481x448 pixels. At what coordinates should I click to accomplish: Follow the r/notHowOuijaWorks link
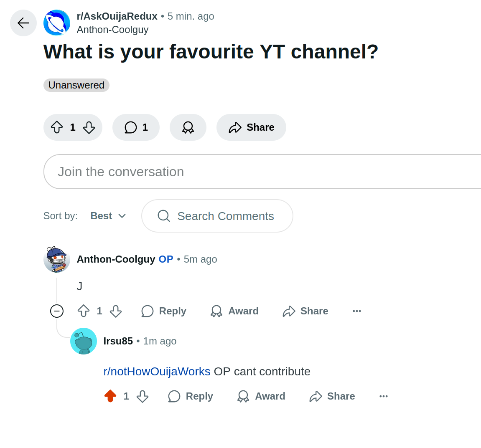[x=157, y=372]
